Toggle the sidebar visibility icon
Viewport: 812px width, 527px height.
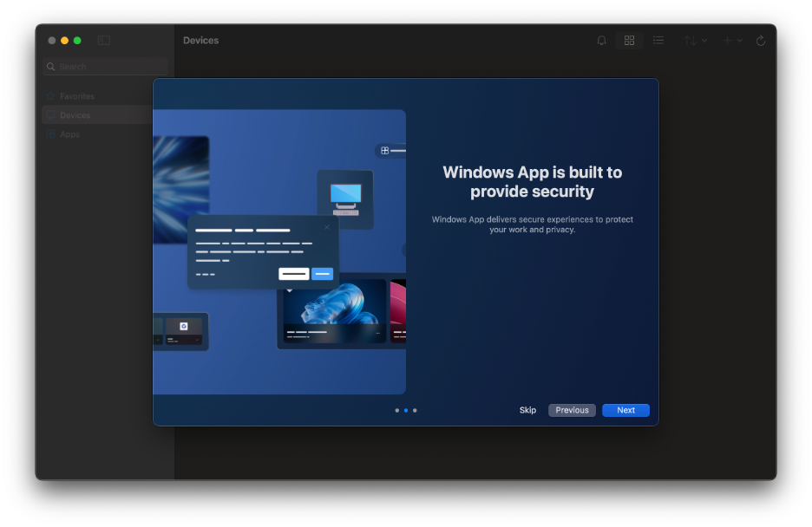click(x=104, y=41)
